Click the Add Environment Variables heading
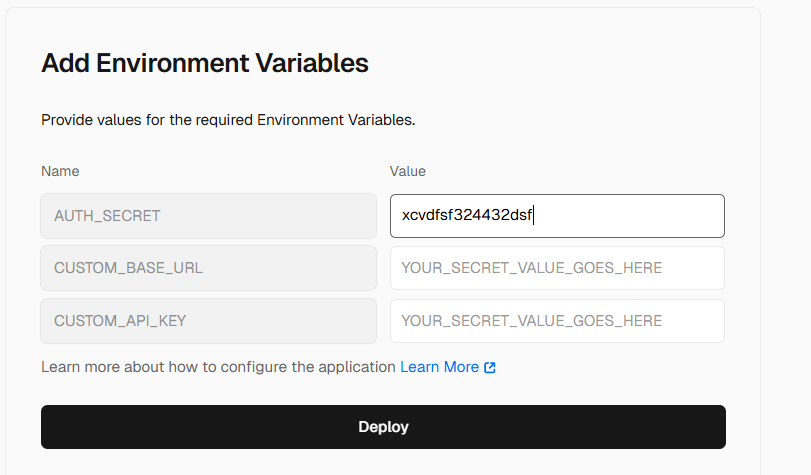 [205, 63]
